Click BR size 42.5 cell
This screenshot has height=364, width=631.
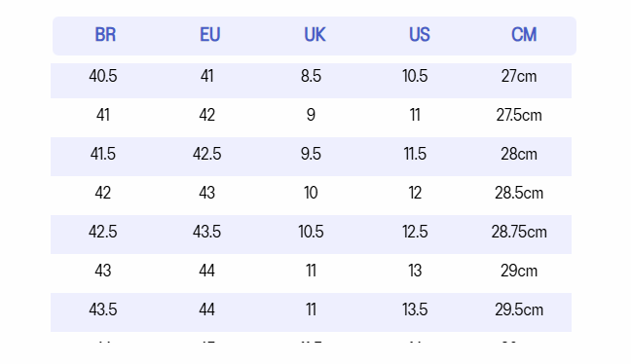103,232
